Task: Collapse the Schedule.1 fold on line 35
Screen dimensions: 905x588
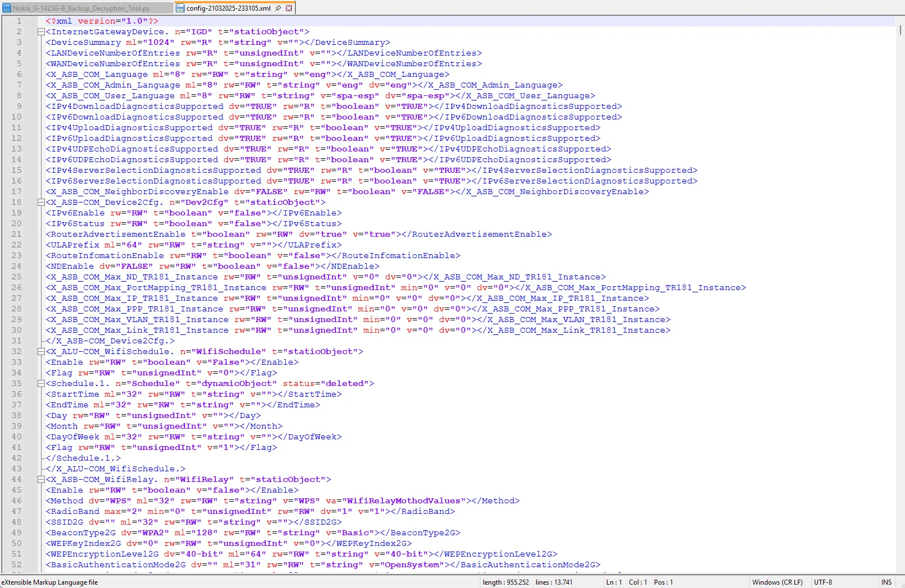Action: pos(41,384)
